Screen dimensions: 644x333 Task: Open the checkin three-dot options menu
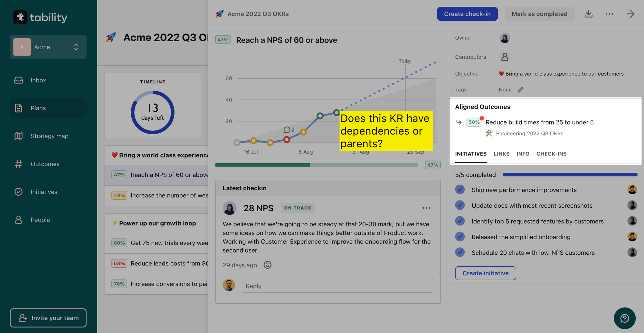pos(426,208)
